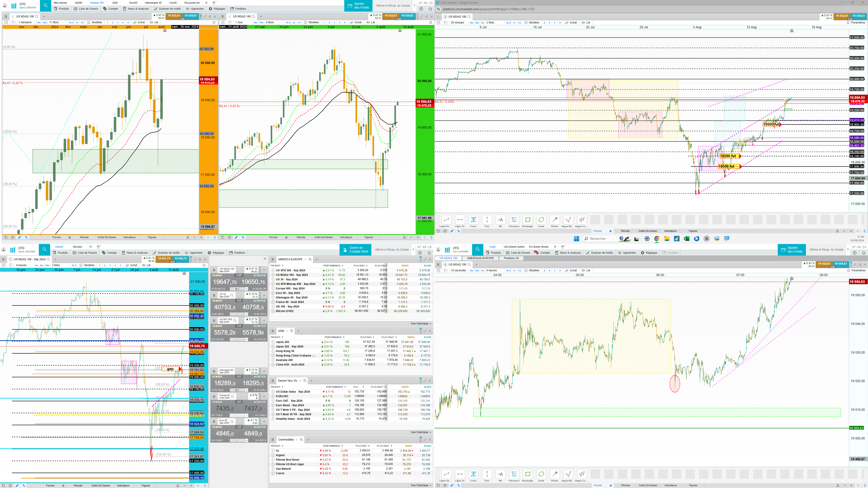Image resolution: width=868 pixels, height=488 pixels.
Task: Select Rectangle tool in 10 secondes chart
Action: [x=527, y=474]
